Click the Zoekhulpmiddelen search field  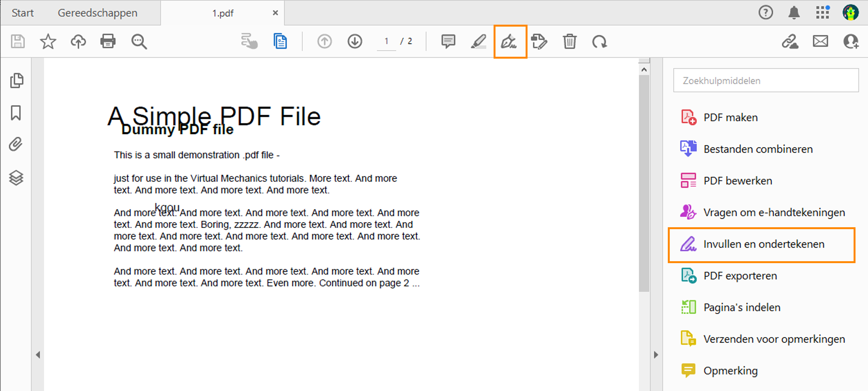point(766,80)
